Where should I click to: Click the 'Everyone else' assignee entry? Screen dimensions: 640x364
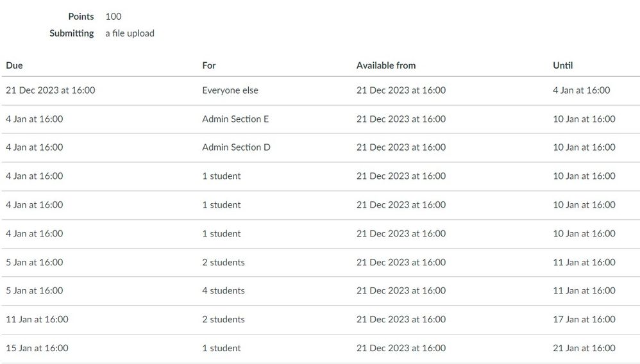pyautogui.click(x=230, y=90)
